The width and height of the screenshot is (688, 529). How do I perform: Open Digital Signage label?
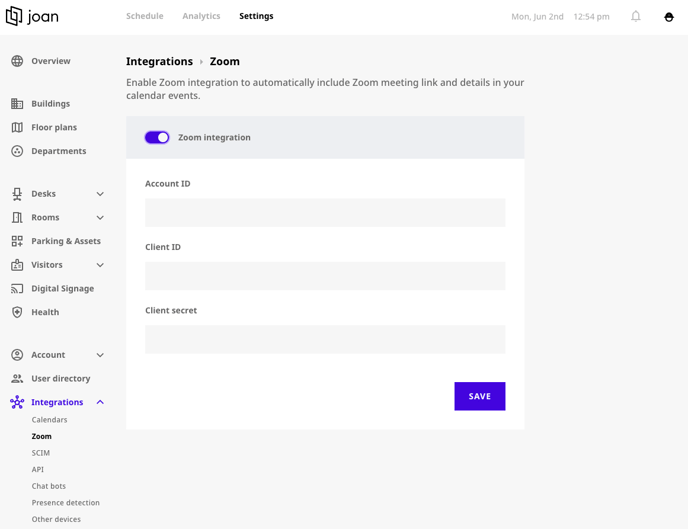(63, 289)
